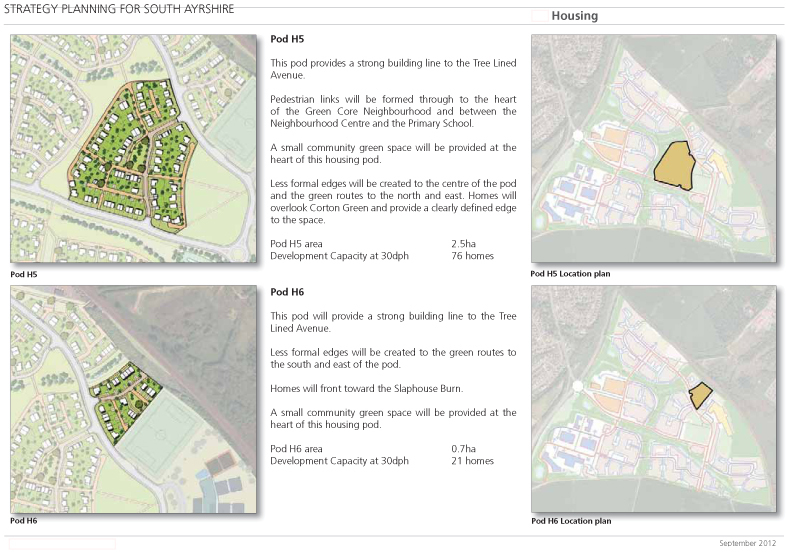The width and height of the screenshot is (786, 552).
Task: Click the Pod H6 caption below the bottom-left map
Action: click(x=24, y=521)
